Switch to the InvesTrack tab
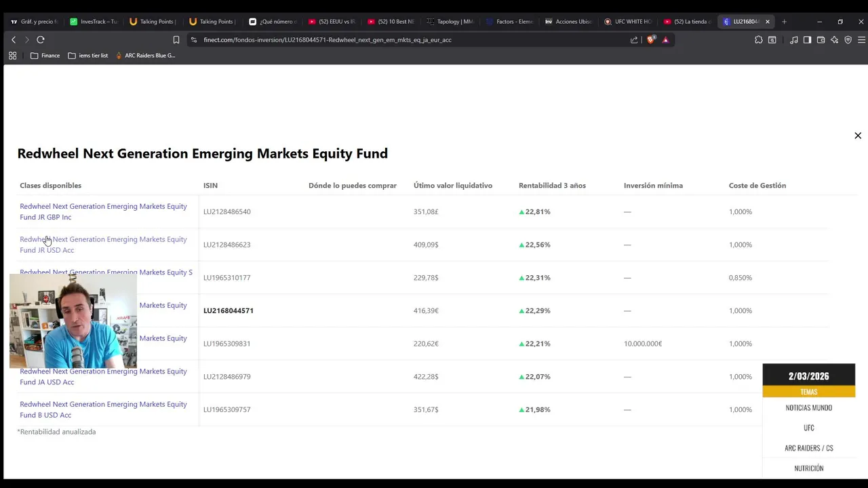The image size is (868, 488). coord(94,22)
